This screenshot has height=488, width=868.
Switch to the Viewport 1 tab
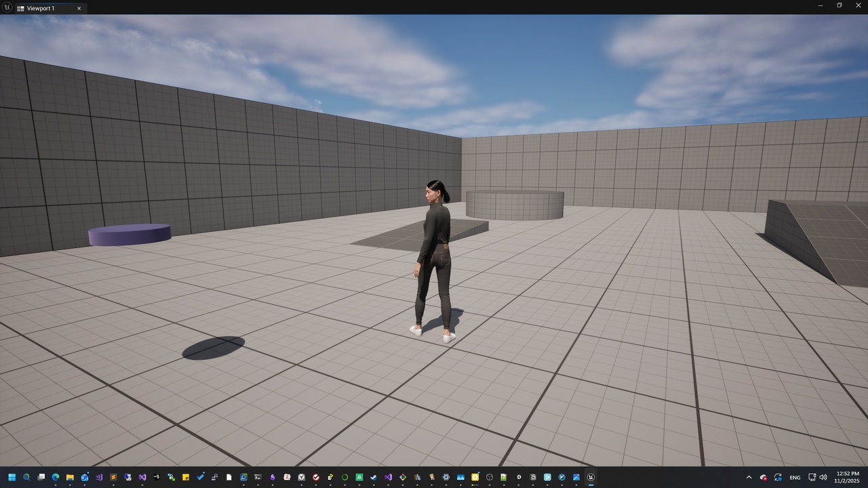point(41,8)
